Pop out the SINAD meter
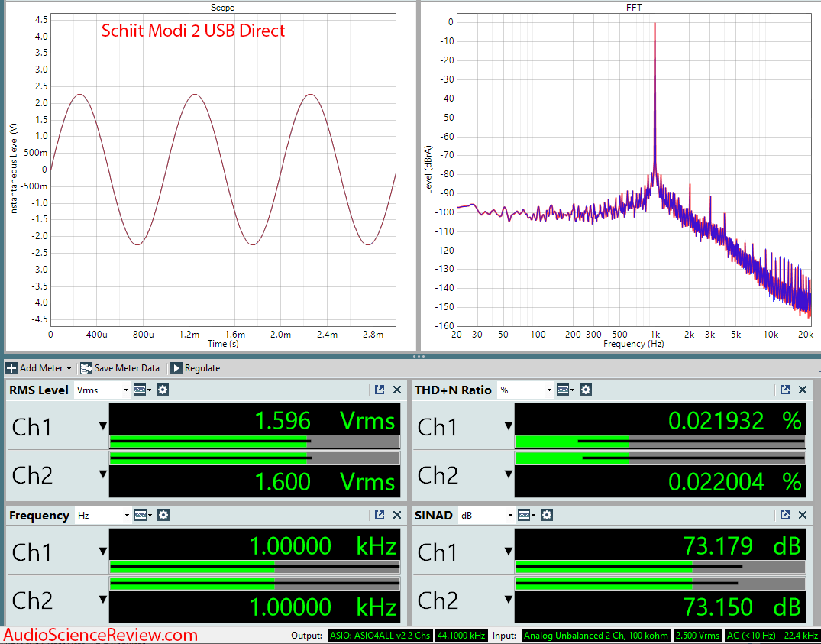The height and width of the screenshot is (644, 821). pyautogui.click(x=785, y=515)
